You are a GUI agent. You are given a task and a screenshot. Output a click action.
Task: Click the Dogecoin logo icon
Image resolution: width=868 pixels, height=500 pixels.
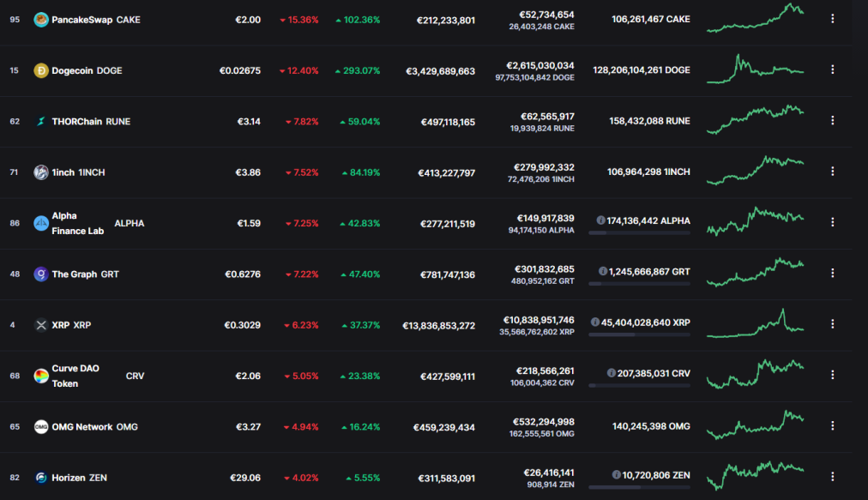(41, 71)
